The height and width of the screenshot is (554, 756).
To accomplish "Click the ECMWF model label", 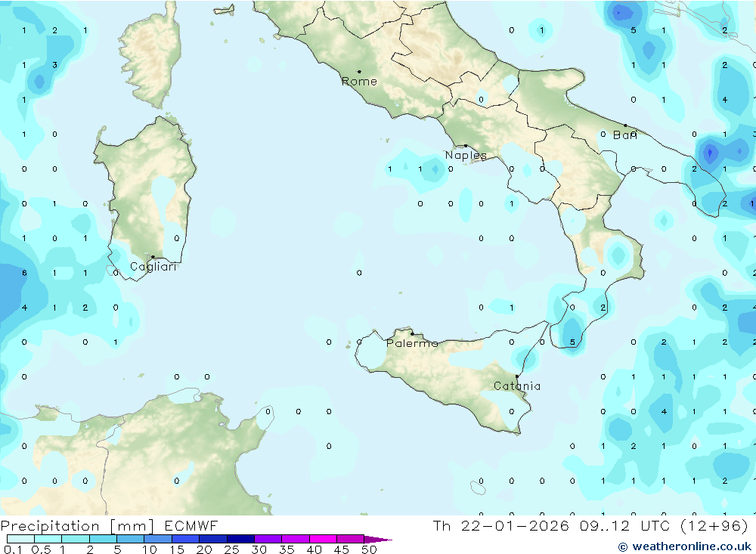I will 191,526.
